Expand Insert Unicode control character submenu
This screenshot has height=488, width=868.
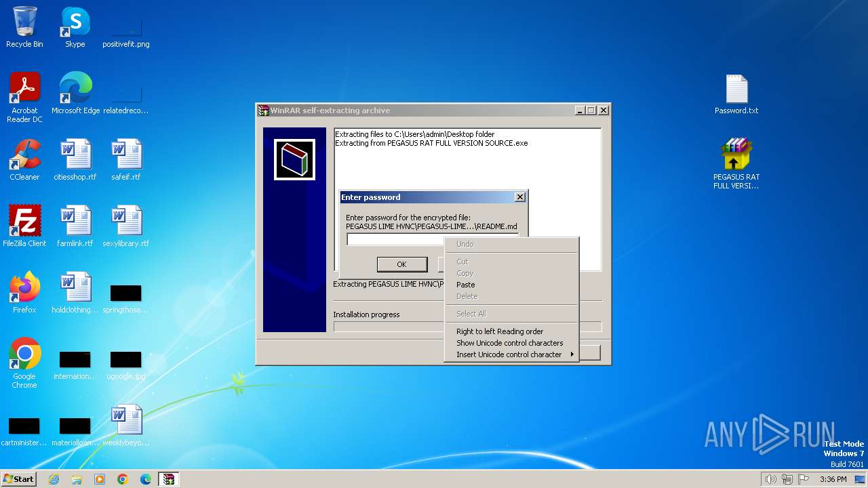point(511,354)
